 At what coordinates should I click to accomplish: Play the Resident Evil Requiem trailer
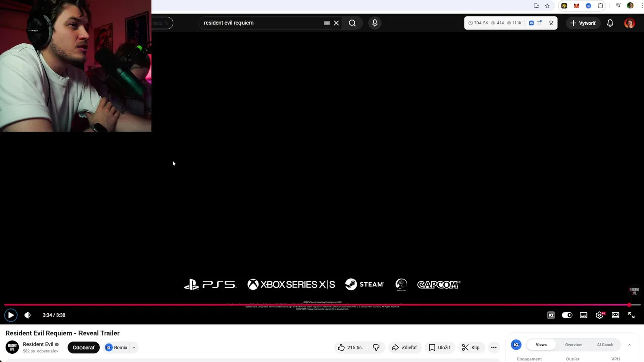pos(11,315)
